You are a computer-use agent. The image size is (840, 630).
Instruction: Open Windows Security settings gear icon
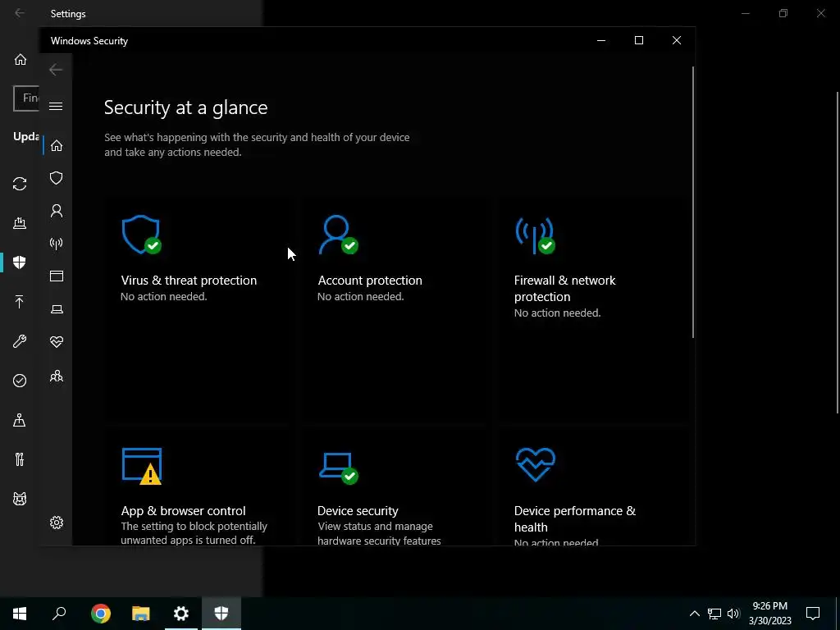57,523
